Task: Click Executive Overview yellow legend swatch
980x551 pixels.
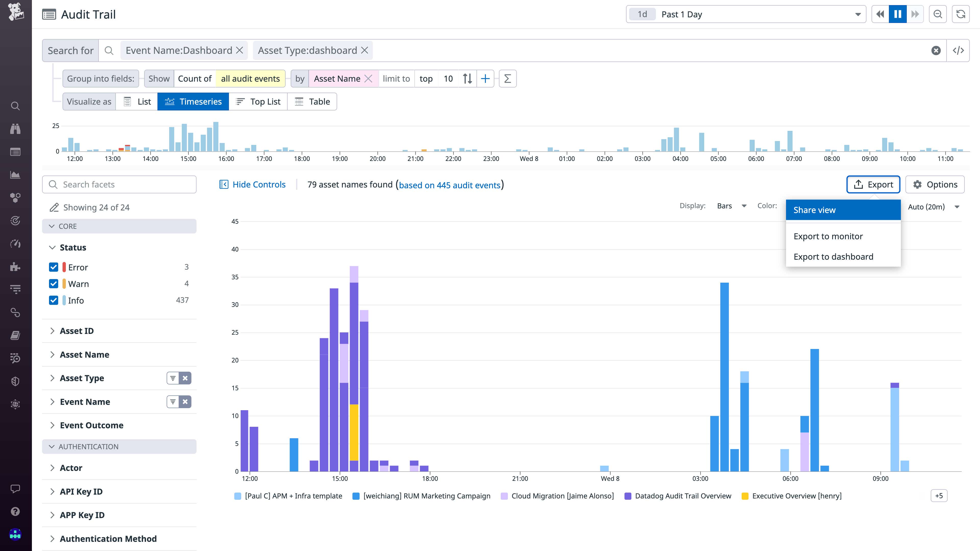Action: tap(745, 496)
